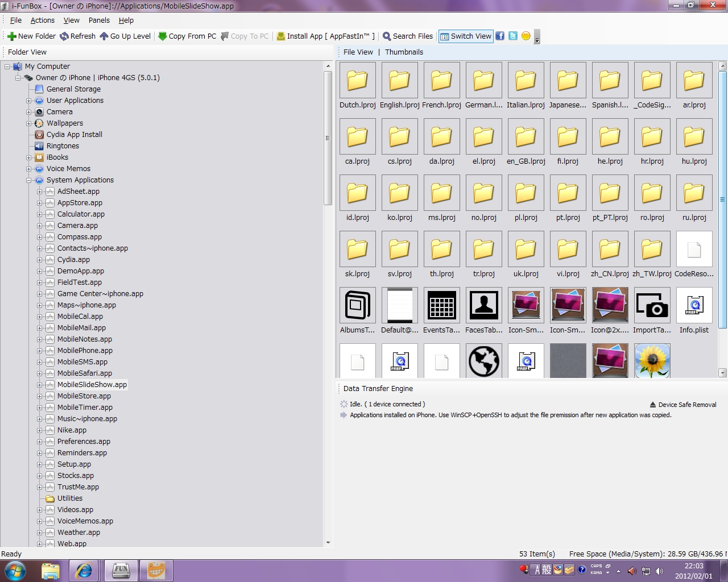This screenshot has height=582, width=728.
Task: Click the i-FunBox taskbar icon
Action: 121,571
